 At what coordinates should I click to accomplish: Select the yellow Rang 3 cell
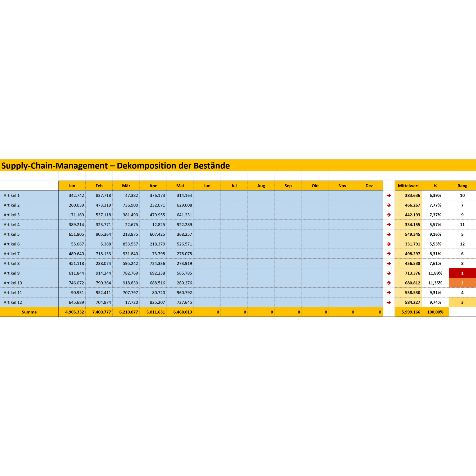click(x=462, y=302)
